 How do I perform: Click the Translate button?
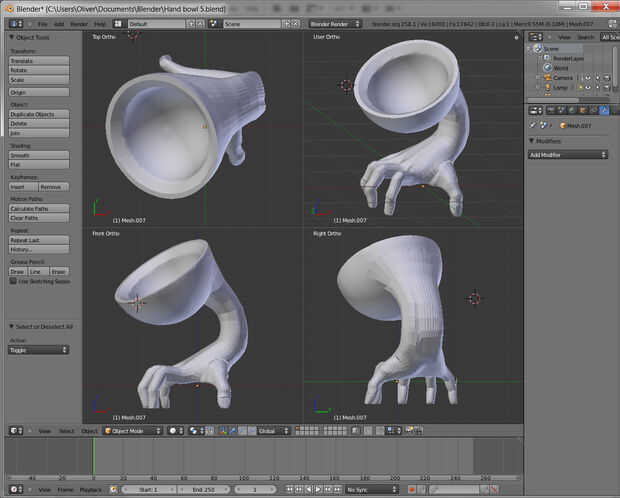click(x=39, y=61)
